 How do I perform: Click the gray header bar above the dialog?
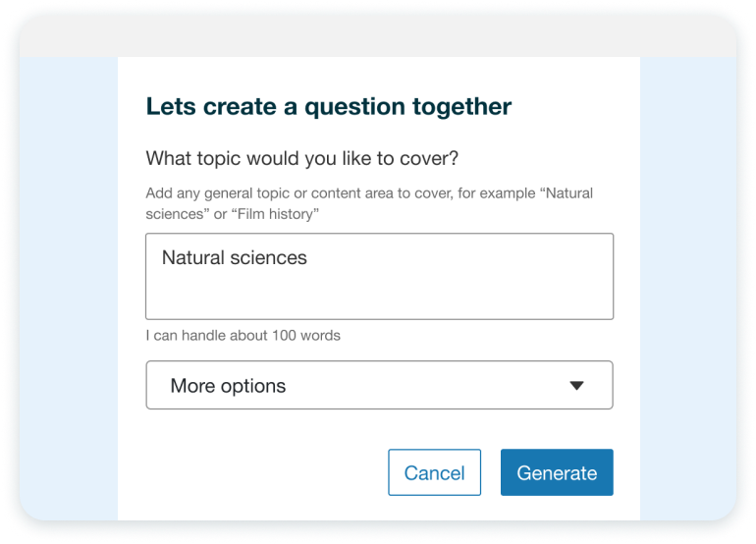click(x=378, y=36)
